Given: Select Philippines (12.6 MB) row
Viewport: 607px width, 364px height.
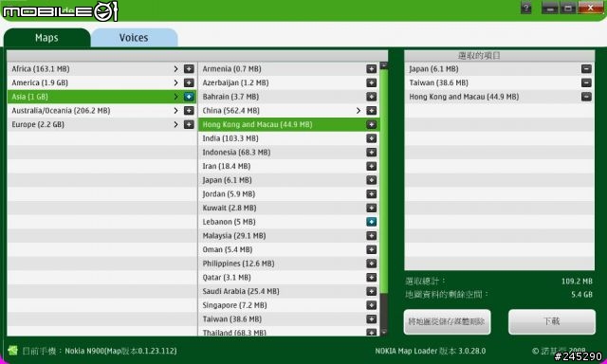Looking at the screenshot, I should coord(288,264).
